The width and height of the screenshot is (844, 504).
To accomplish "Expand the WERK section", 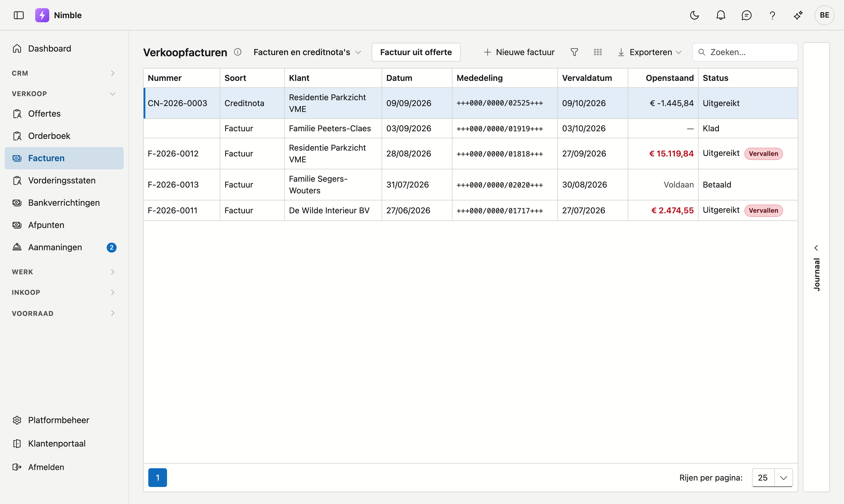I will tap(64, 272).
